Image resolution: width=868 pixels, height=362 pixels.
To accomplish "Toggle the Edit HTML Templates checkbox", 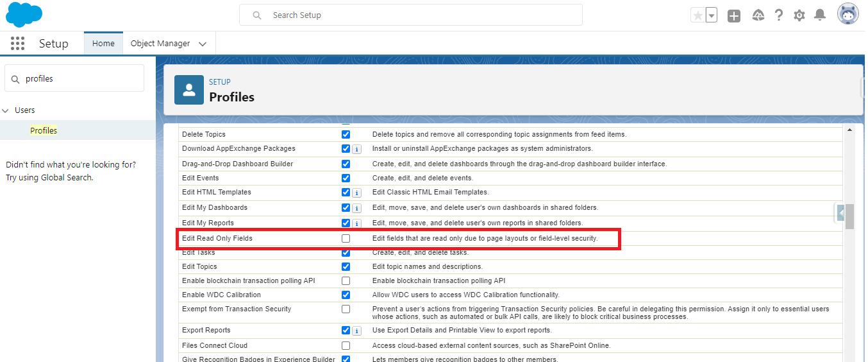I will pyautogui.click(x=346, y=193).
